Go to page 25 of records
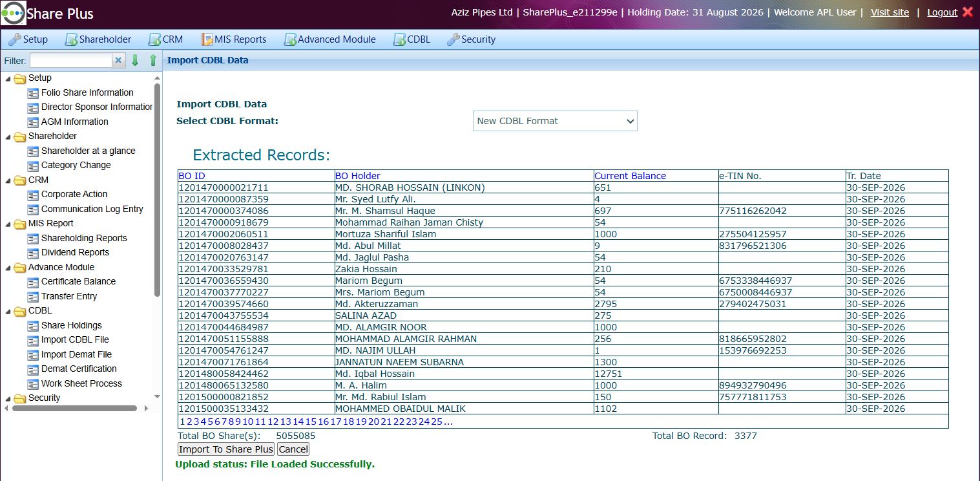Viewport: 980px width, 481px height. click(x=437, y=422)
